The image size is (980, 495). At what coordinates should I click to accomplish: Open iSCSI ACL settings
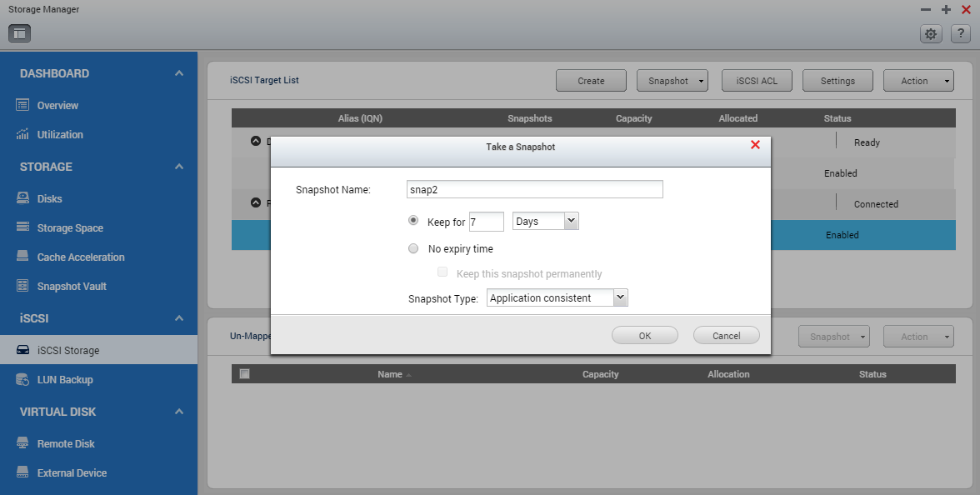coord(757,81)
